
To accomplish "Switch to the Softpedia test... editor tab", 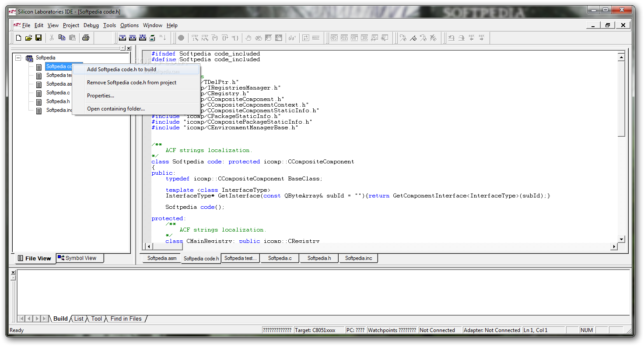I will click(x=240, y=258).
